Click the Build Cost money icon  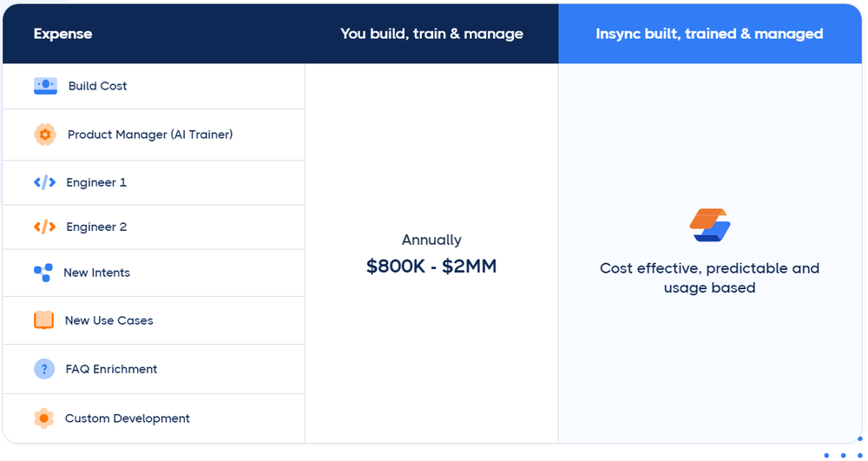point(45,86)
